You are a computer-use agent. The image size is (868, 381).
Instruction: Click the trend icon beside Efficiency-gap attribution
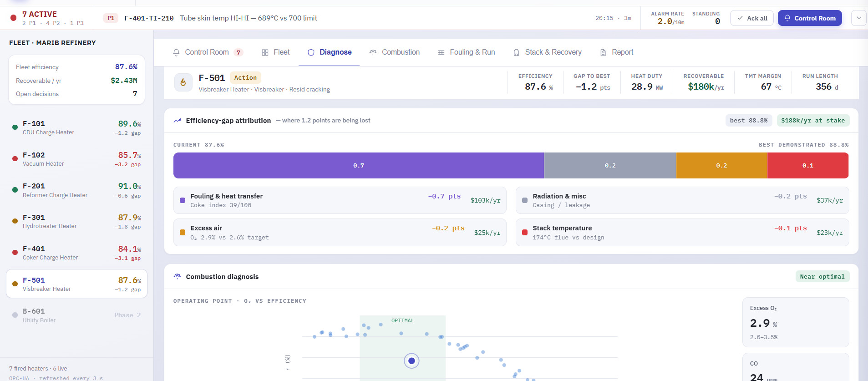(x=178, y=121)
